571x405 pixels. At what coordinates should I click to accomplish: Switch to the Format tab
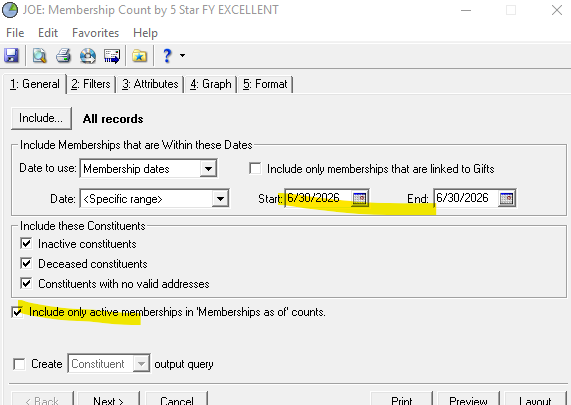[x=265, y=84]
